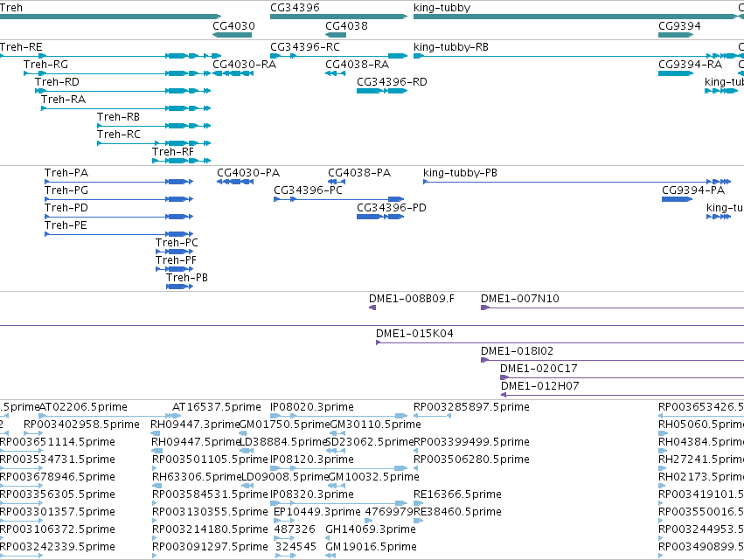
Task: Click transcript label Treh-RE
Action: (x=21, y=47)
